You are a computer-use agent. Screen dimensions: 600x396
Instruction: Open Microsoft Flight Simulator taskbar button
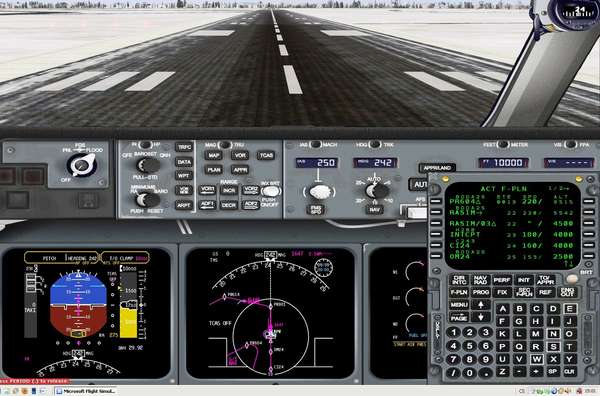[x=86, y=391]
